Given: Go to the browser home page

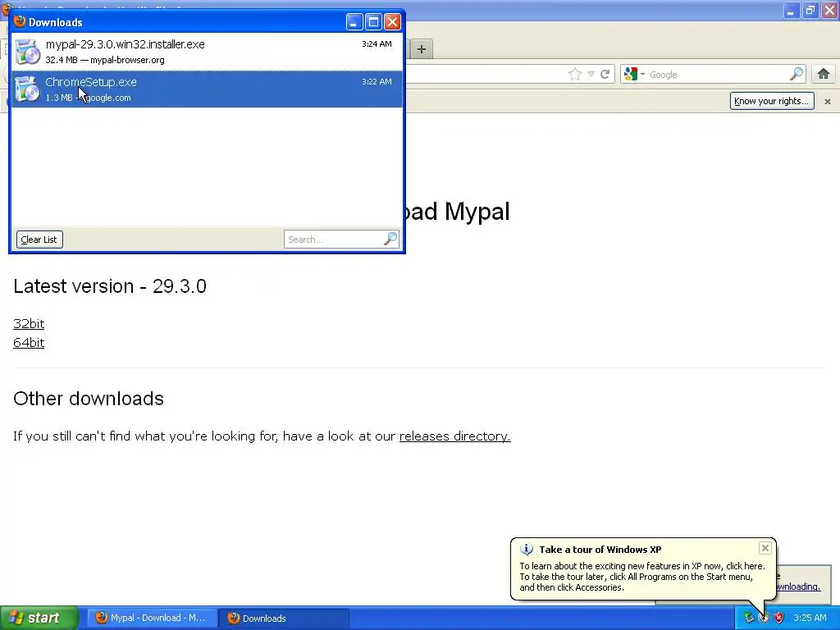Looking at the screenshot, I should tap(824, 74).
